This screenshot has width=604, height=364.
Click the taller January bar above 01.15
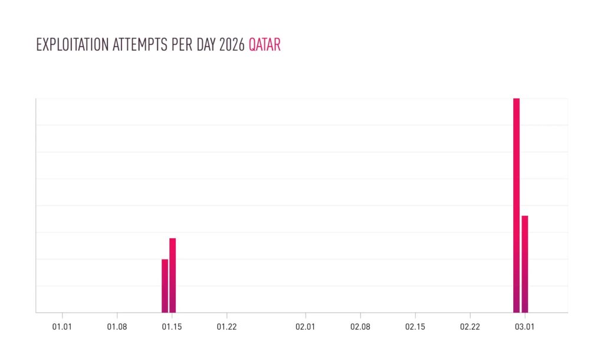(x=173, y=275)
